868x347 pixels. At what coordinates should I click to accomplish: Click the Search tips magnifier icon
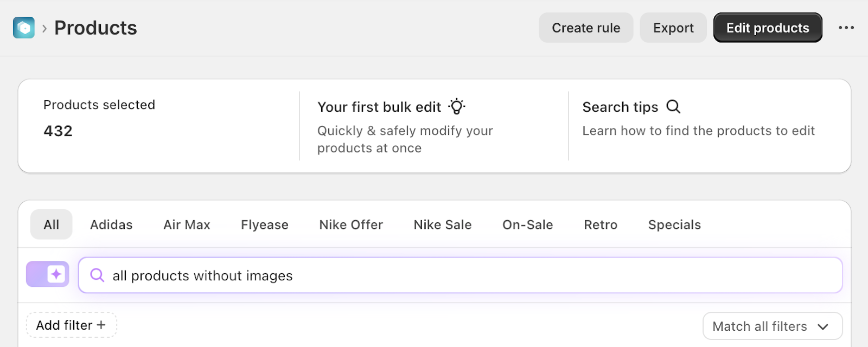click(x=673, y=106)
